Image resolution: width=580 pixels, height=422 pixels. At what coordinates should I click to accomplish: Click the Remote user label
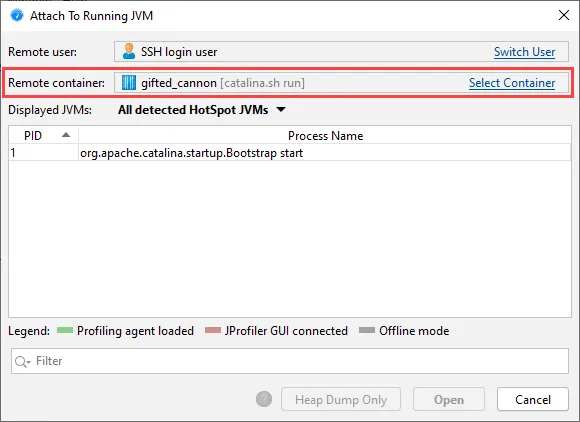[x=43, y=52]
